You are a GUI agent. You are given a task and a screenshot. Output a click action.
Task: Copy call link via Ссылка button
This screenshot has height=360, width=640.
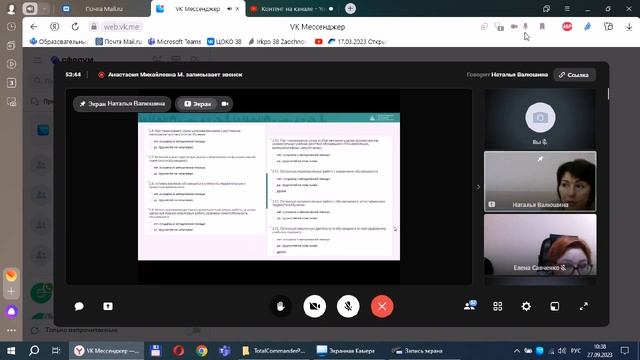574,75
